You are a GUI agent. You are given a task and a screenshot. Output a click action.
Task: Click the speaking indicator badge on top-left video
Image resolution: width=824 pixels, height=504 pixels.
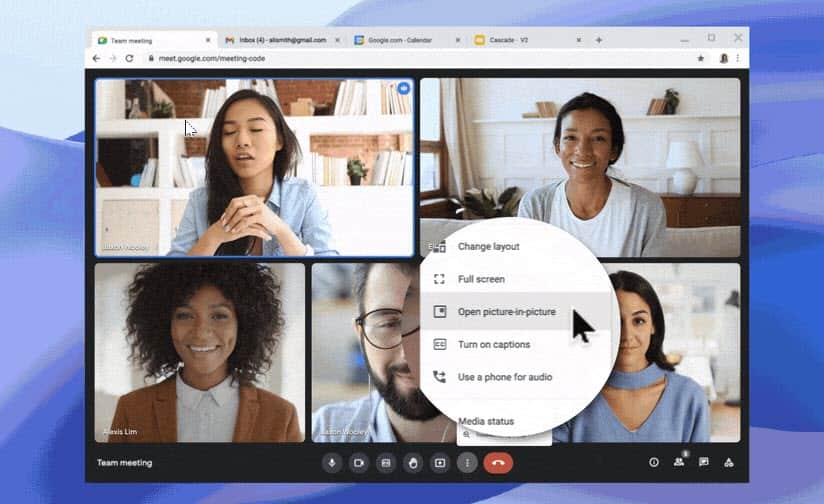(404, 88)
